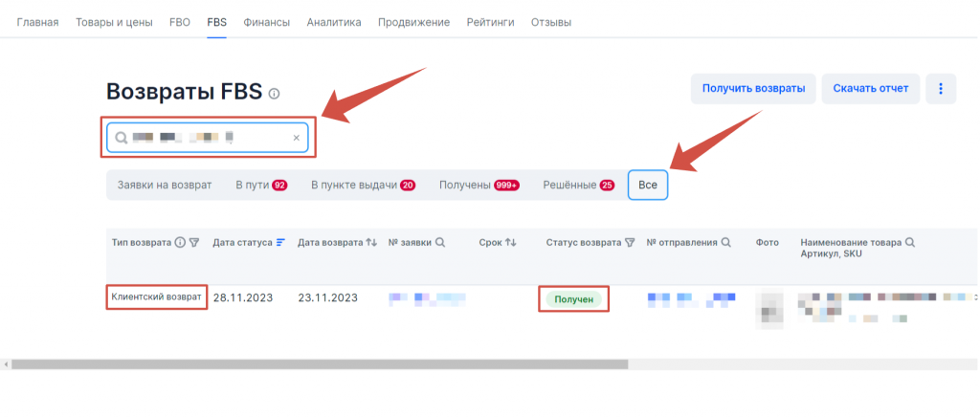Click the info icon in Тип возврата column
This screenshot has width=980, height=418.
click(180, 243)
